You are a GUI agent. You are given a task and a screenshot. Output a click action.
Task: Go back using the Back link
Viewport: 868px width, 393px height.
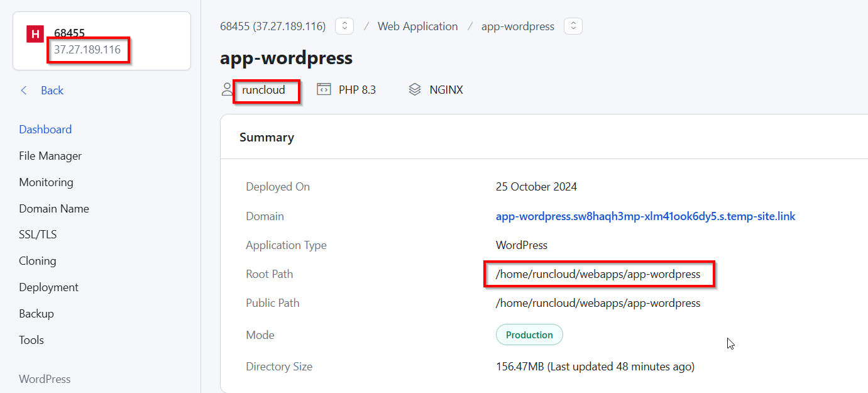tap(52, 91)
